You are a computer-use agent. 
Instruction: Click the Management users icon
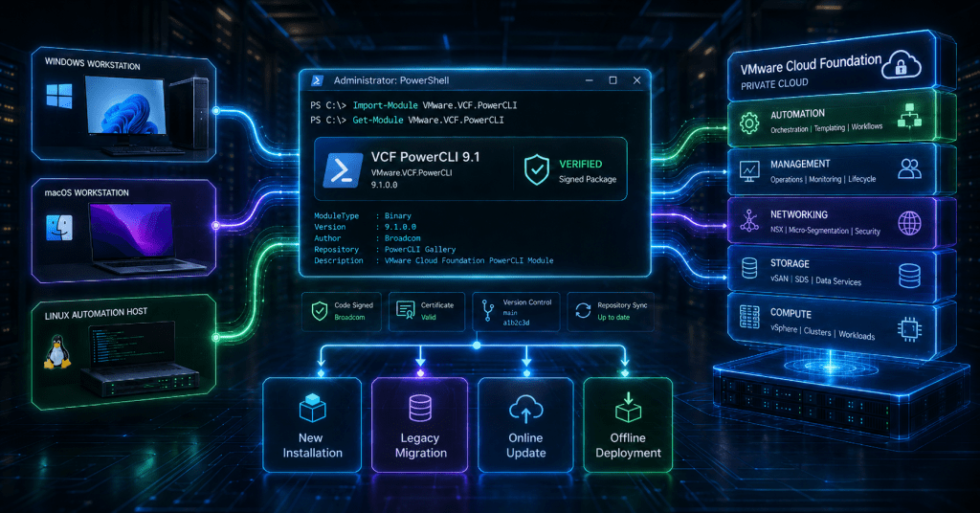[909, 168]
